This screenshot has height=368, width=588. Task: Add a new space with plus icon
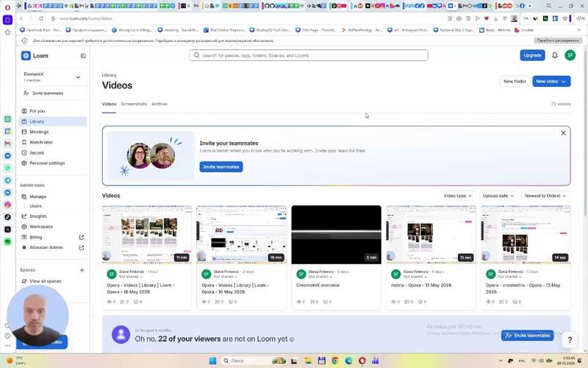pos(82,270)
